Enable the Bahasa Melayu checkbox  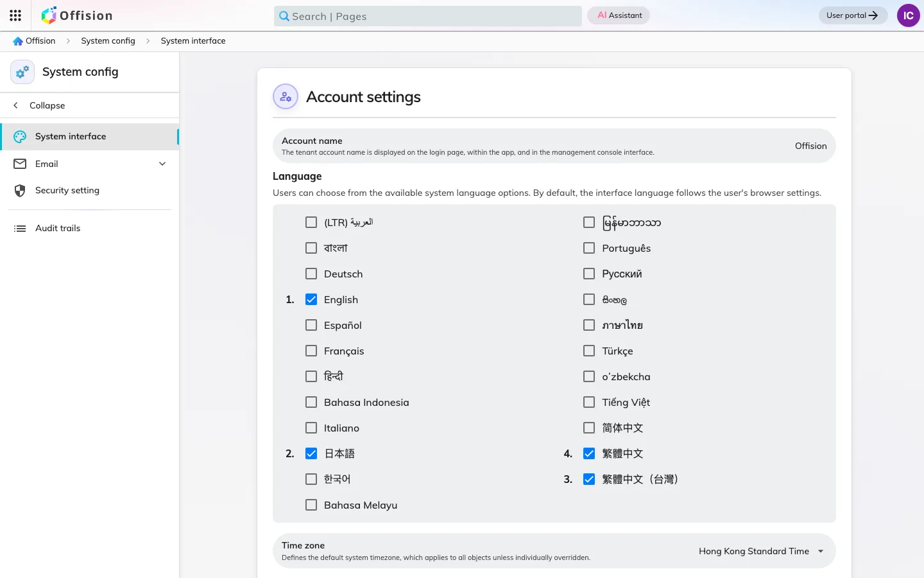311,505
